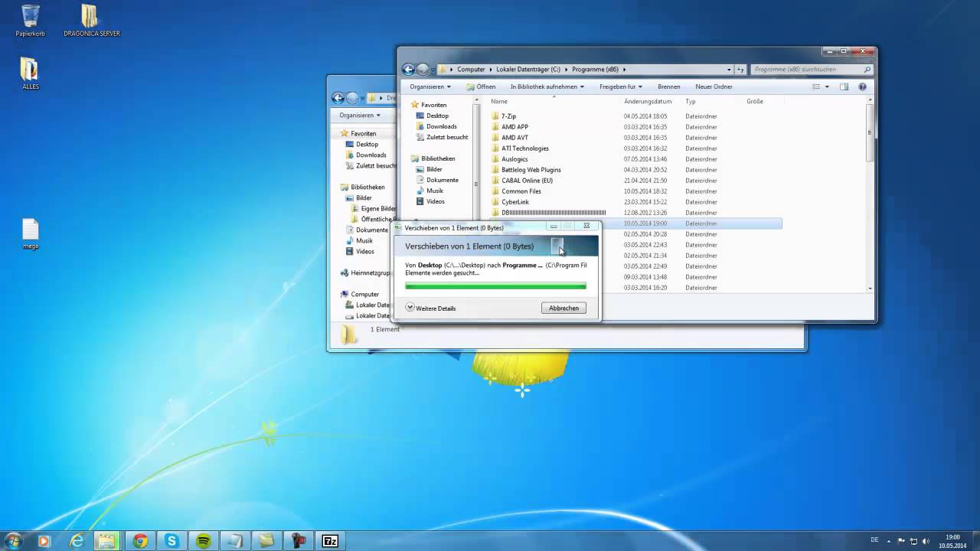Launch Internet Explorer from taskbar
The width and height of the screenshot is (980, 551).
(x=77, y=541)
